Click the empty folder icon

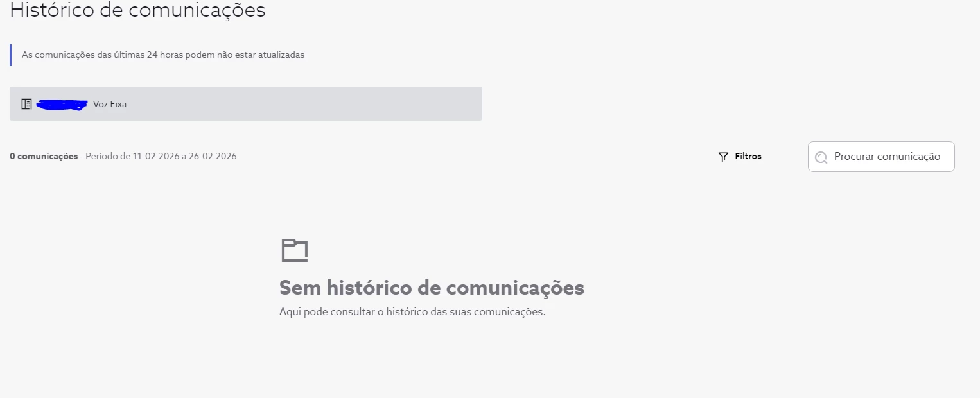[x=295, y=250]
